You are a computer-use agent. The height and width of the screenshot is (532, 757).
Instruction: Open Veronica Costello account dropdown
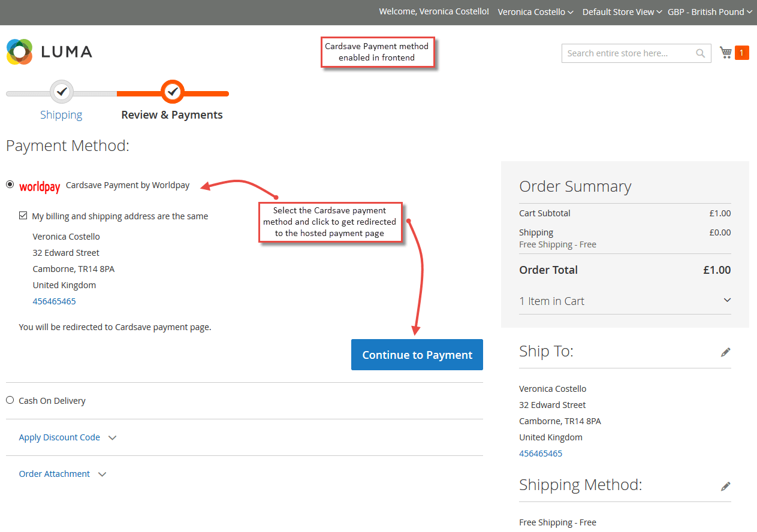pyautogui.click(x=535, y=12)
